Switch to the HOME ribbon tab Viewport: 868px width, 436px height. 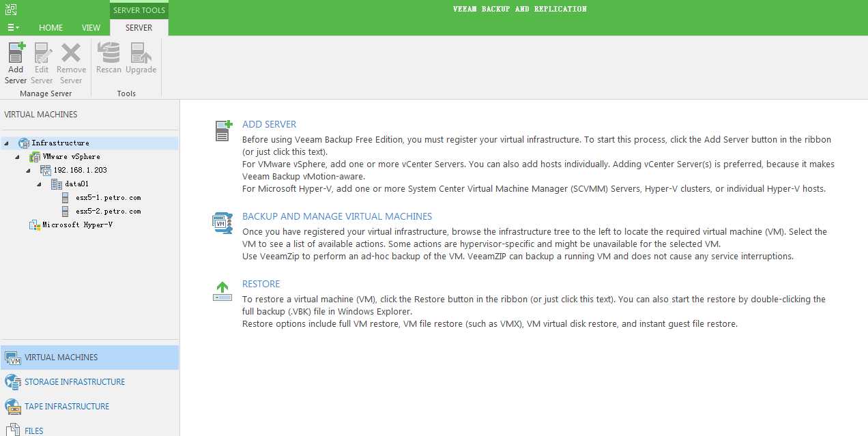(x=50, y=28)
